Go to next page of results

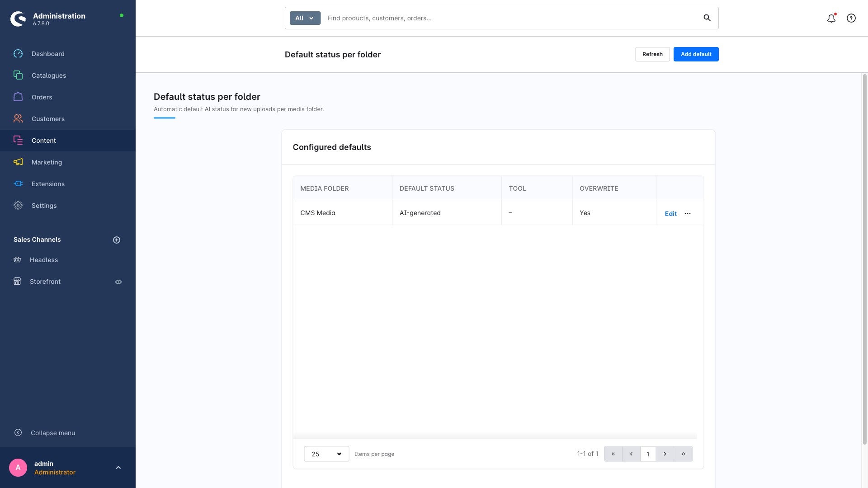[665, 454]
